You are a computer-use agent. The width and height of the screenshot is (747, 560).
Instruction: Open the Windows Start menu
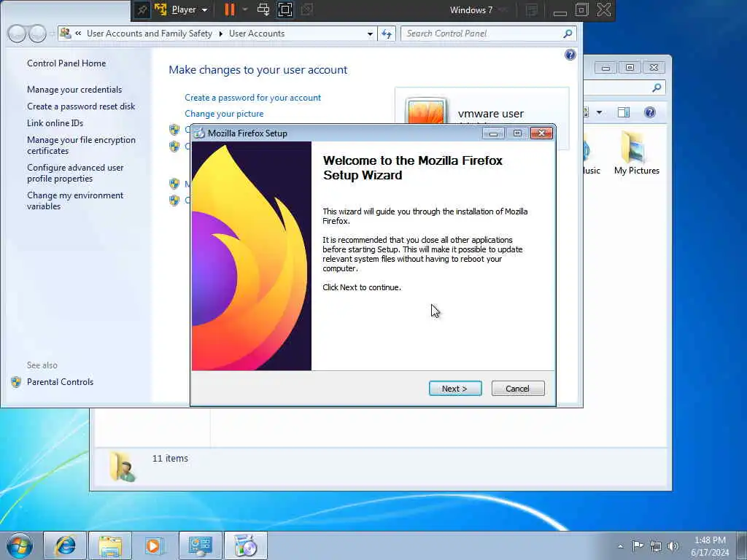pos(20,545)
